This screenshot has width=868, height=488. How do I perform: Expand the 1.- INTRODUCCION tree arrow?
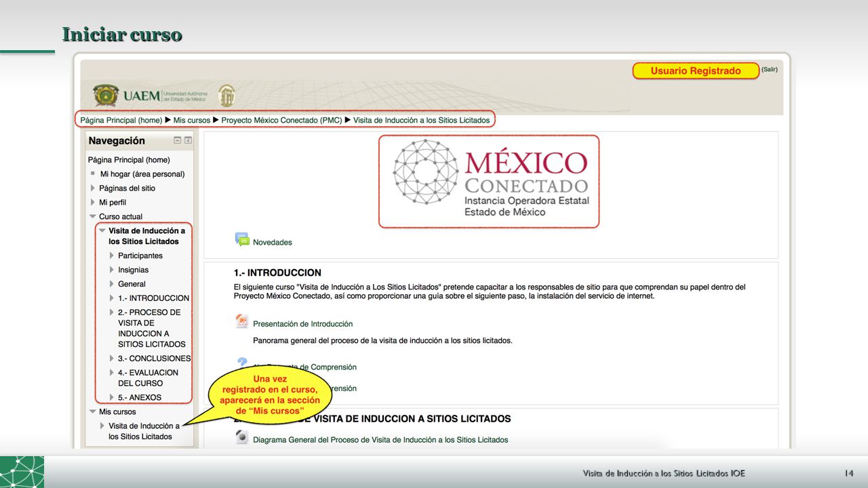click(x=112, y=298)
